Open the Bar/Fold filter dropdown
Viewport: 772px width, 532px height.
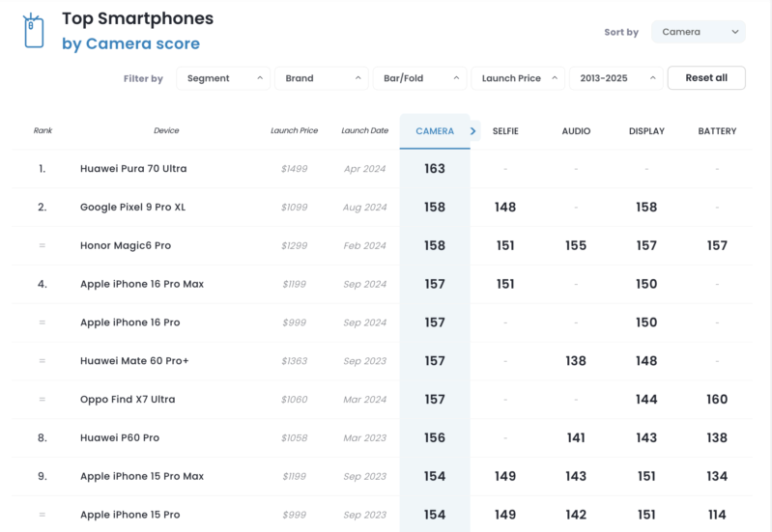tap(419, 78)
